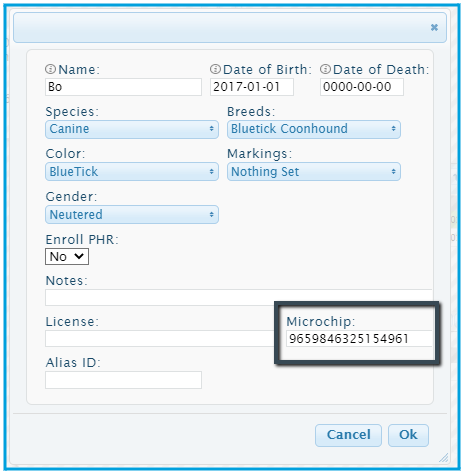Click the Date of Death field
This screenshot has width=465, height=473.
362,87
